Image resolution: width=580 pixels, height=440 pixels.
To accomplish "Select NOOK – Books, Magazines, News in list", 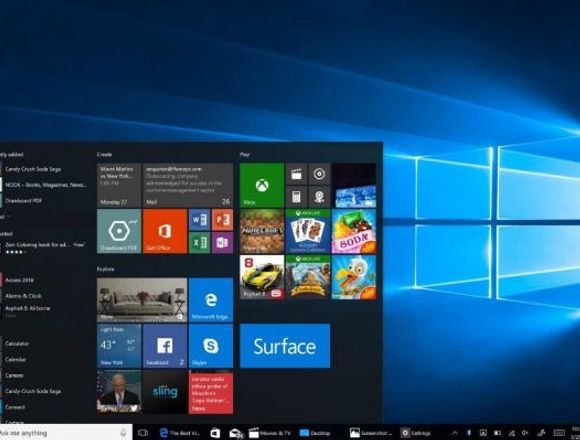I will [45, 185].
